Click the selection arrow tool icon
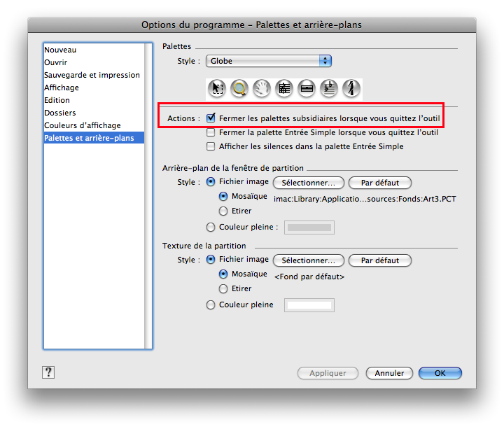Screen dimensions: 504x427 pyautogui.click(x=217, y=88)
